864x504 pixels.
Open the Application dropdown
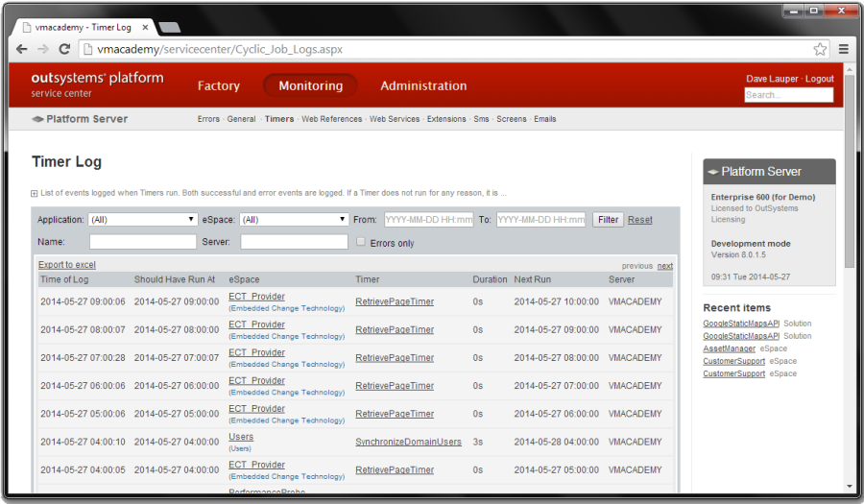[x=143, y=220]
